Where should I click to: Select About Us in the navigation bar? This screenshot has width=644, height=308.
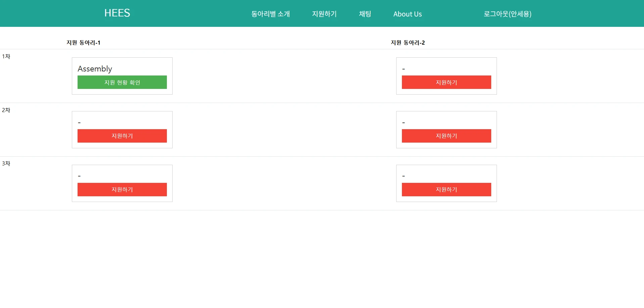(407, 14)
